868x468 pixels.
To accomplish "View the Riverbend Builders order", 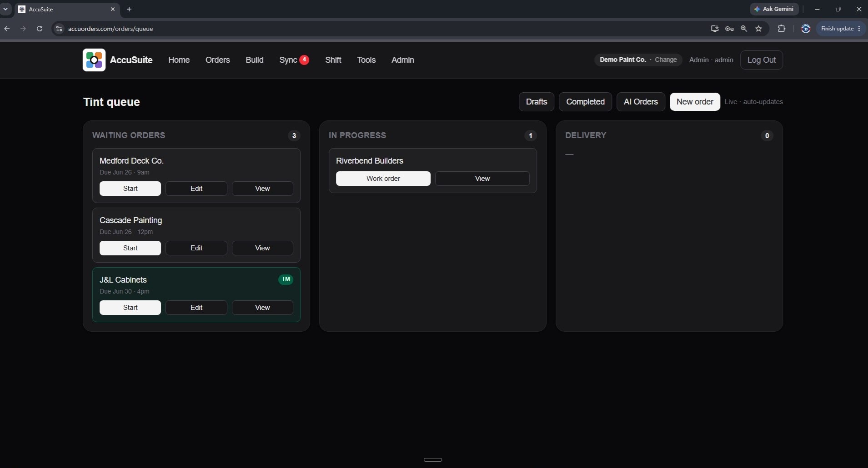I will point(482,179).
